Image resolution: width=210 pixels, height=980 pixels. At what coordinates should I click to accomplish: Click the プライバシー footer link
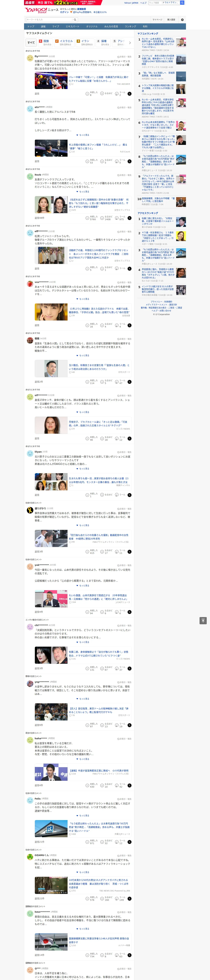(156, 302)
